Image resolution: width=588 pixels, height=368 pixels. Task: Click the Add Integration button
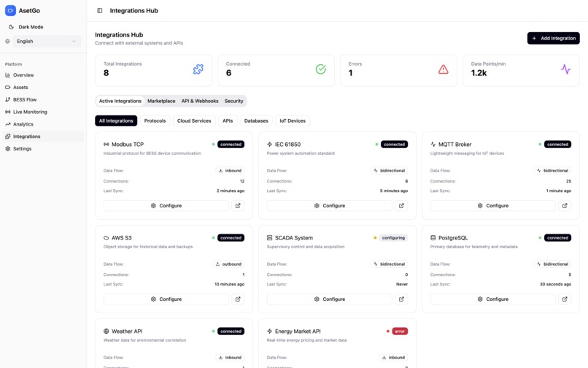pos(553,38)
